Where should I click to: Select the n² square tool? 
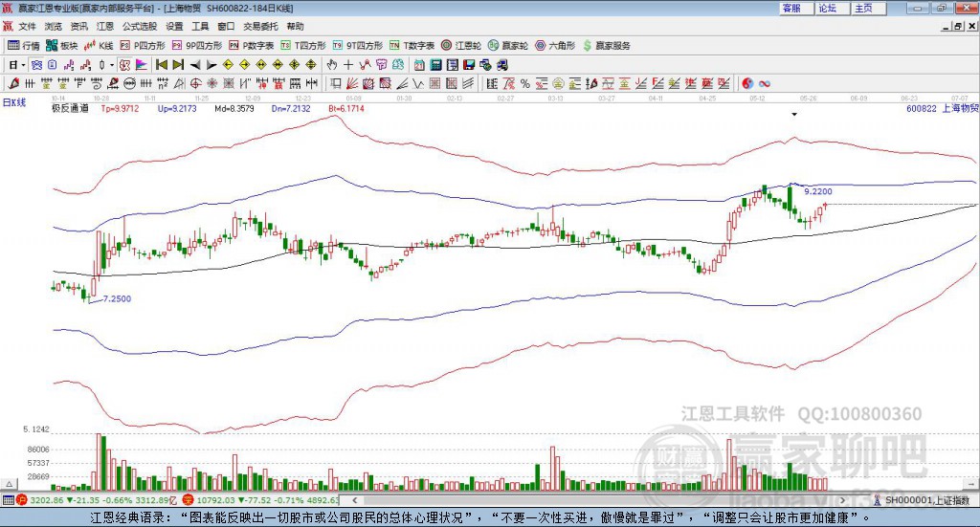pos(163,83)
